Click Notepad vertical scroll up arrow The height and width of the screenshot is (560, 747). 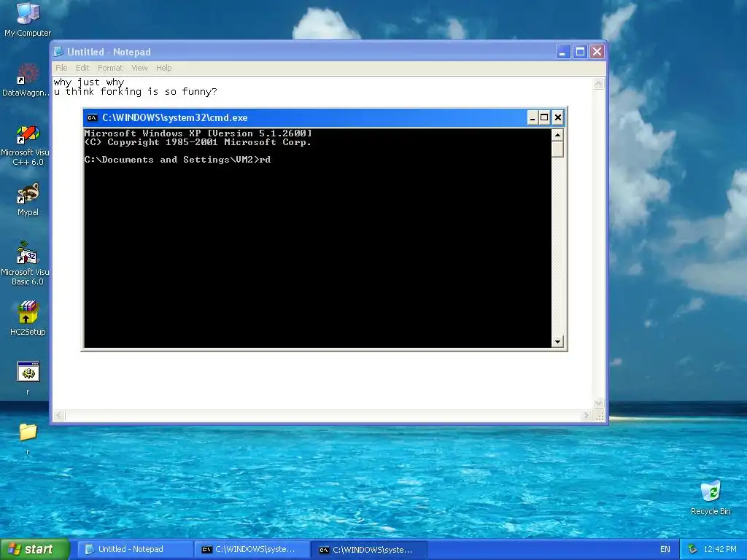pos(599,84)
